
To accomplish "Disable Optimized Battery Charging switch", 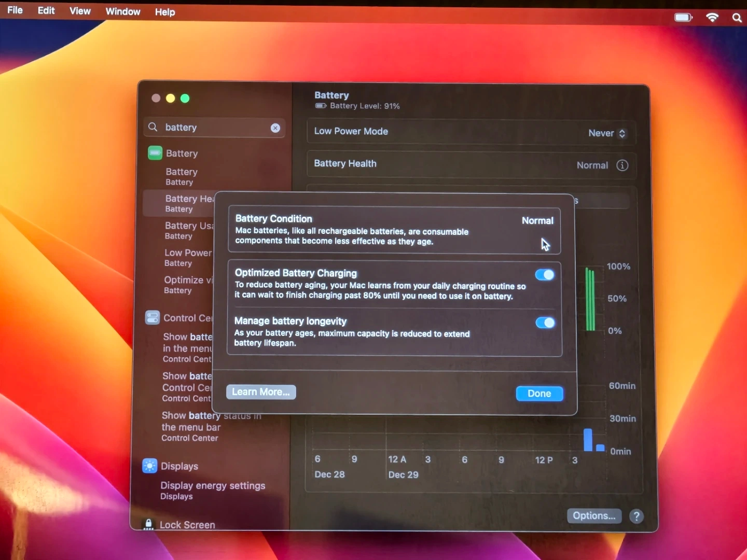I will [x=545, y=275].
